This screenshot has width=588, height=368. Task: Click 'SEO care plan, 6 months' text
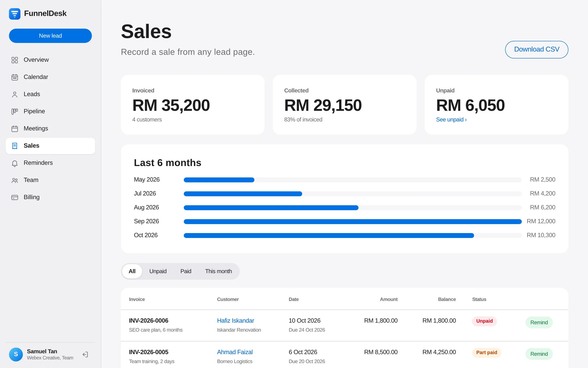156,330
